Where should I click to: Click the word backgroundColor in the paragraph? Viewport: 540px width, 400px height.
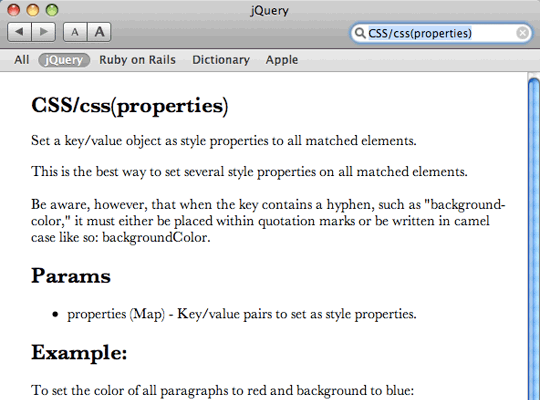155,237
